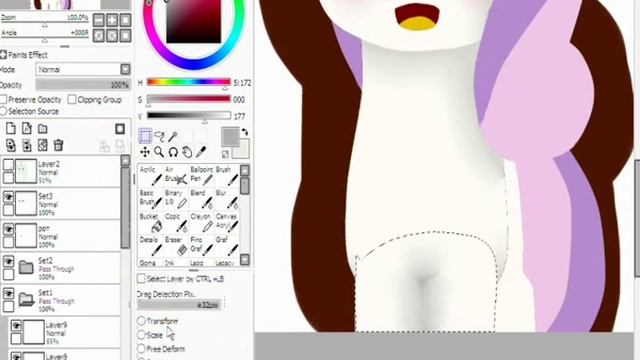This screenshot has height=360, width=640.
Task: Choose the Details brush
Action: 150,246
